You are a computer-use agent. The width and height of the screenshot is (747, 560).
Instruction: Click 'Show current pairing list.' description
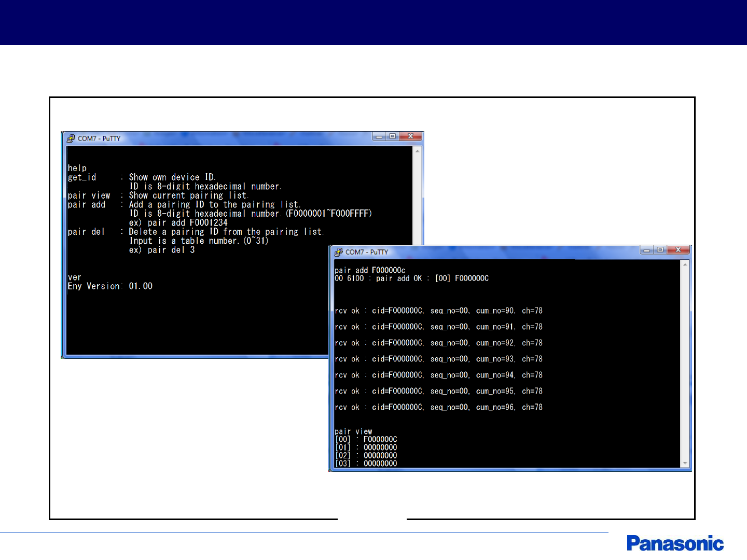[189, 195]
